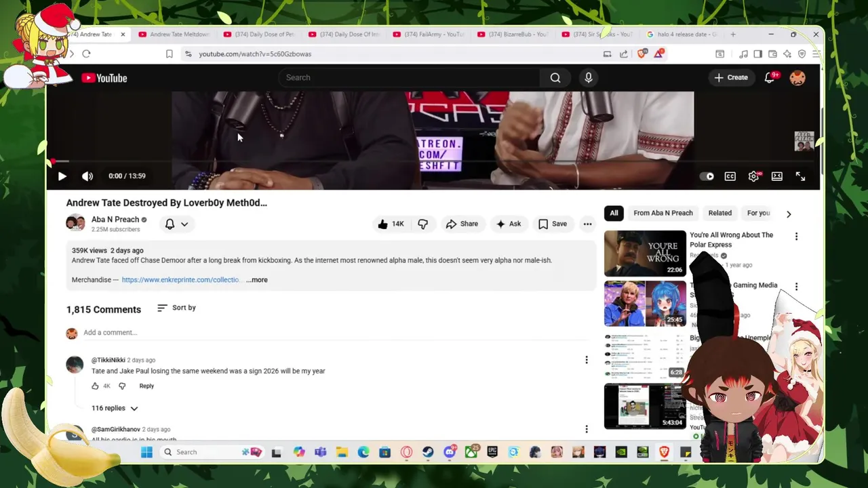The image size is (868, 488).
Task: Open the Create menu
Action: [x=731, y=77]
